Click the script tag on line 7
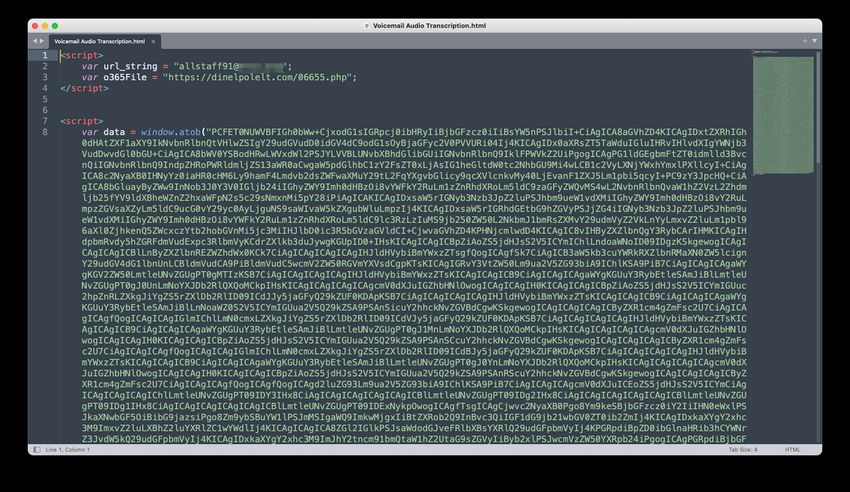 click(x=82, y=121)
